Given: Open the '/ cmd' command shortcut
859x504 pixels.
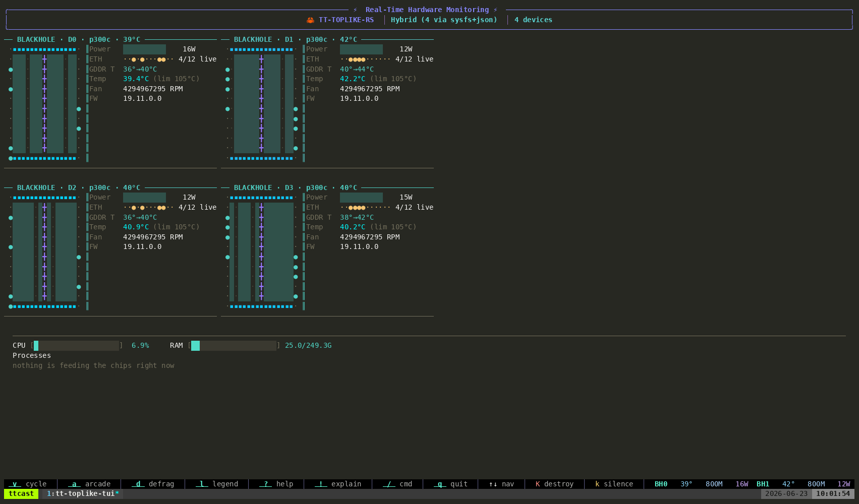Looking at the screenshot, I should pyautogui.click(x=397, y=484).
